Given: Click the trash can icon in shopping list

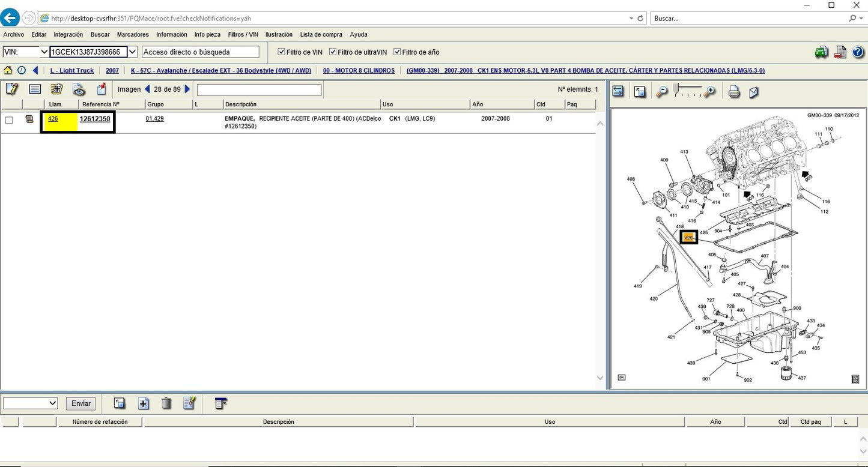Looking at the screenshot, I should (x=166, y=403).
